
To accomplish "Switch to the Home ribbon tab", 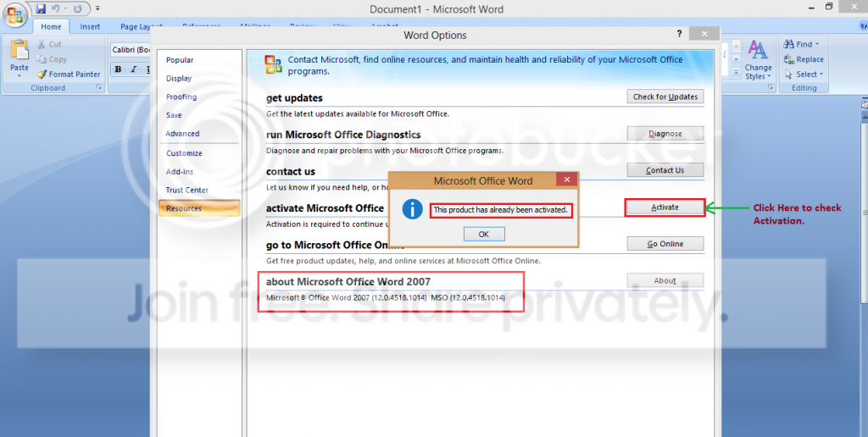I will click(x=51, y=26).
